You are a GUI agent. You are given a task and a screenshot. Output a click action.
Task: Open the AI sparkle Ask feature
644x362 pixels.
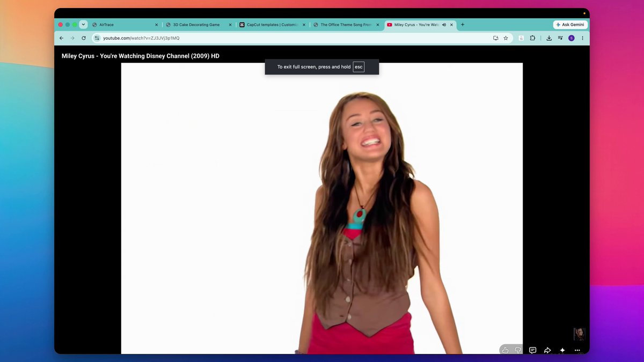(x=562, y=350)
